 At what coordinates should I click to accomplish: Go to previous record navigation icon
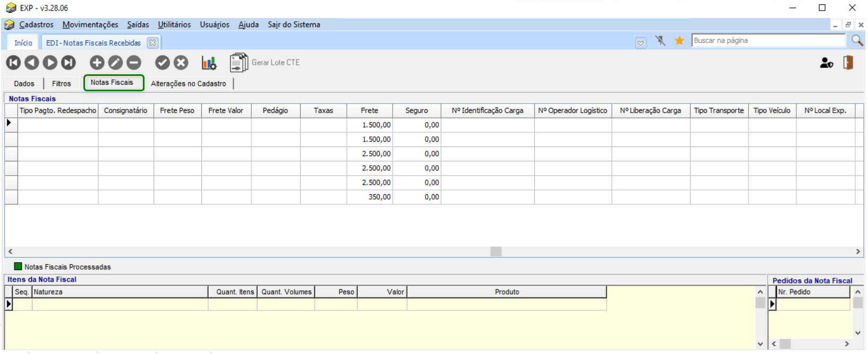point(32,63)
